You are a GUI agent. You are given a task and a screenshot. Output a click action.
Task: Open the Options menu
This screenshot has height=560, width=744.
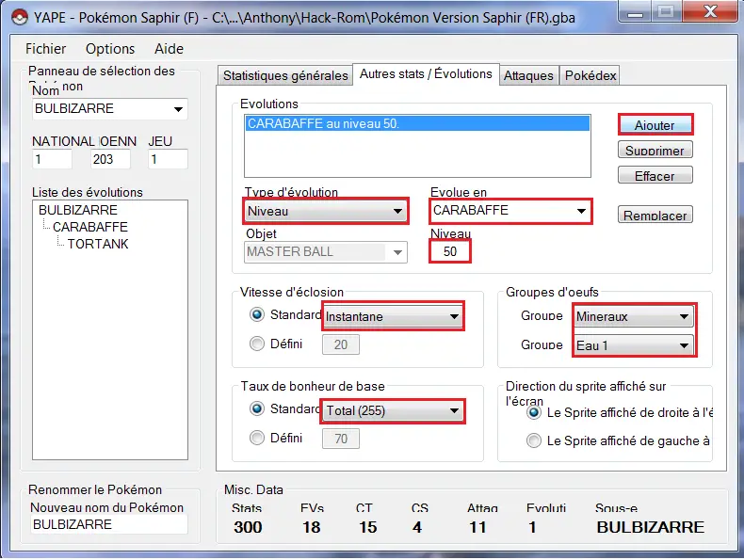point(110,49)
